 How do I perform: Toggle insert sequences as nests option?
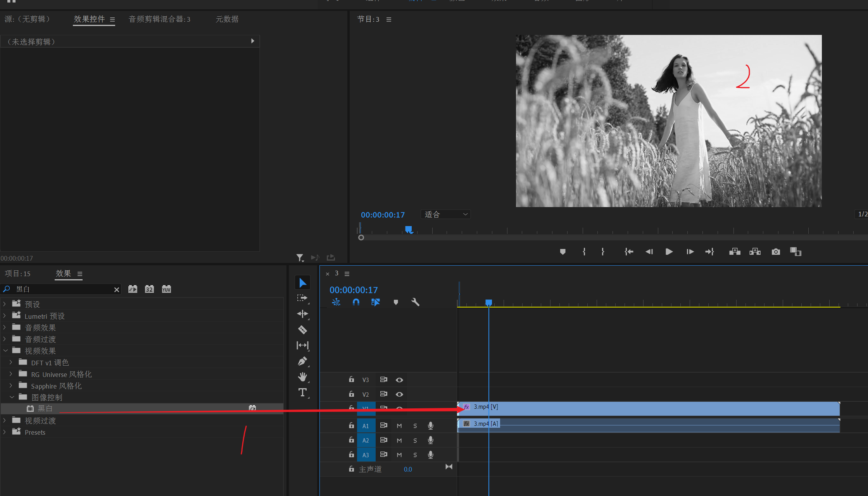coord(336,302)
